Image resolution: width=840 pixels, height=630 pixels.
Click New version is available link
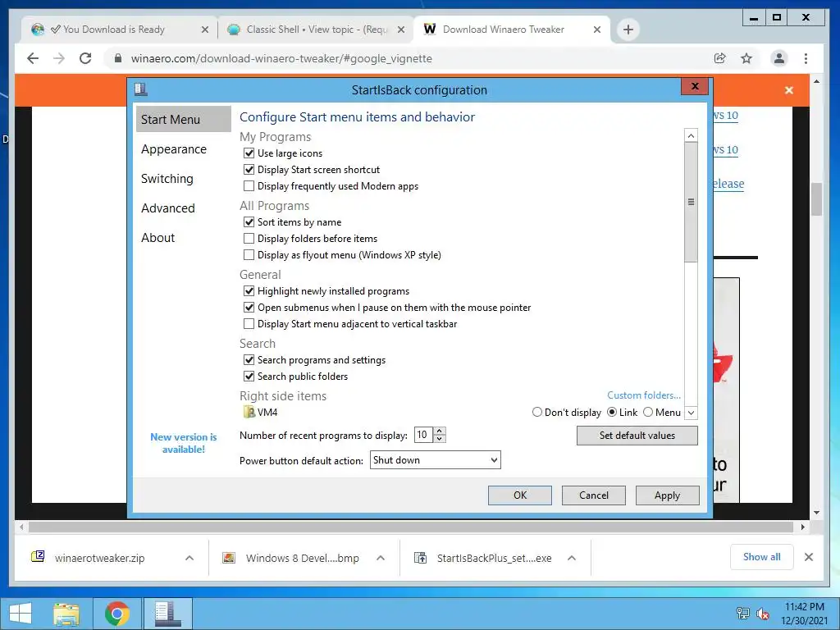point(183,443)
